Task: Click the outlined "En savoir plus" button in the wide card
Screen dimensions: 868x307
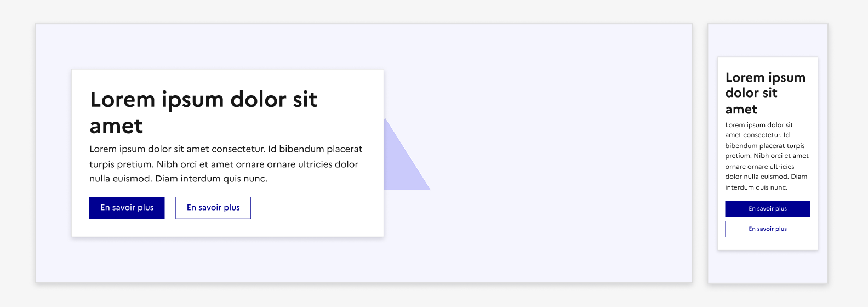Action: (x=213, y=208)
